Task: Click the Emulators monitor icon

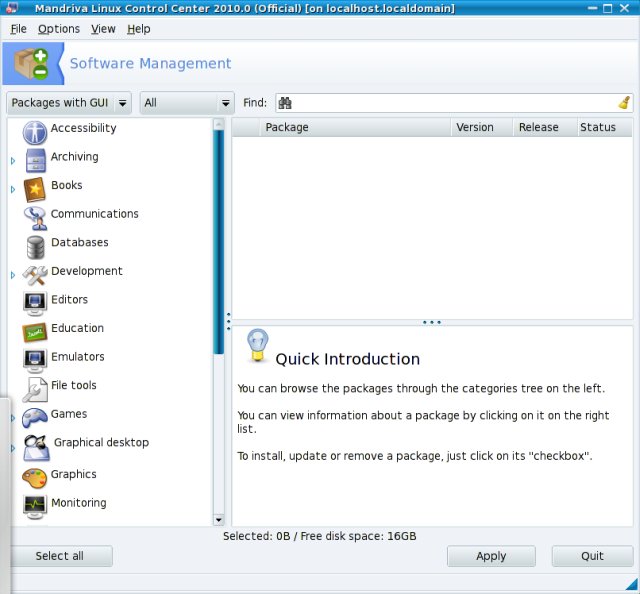Action: (35, 361)
